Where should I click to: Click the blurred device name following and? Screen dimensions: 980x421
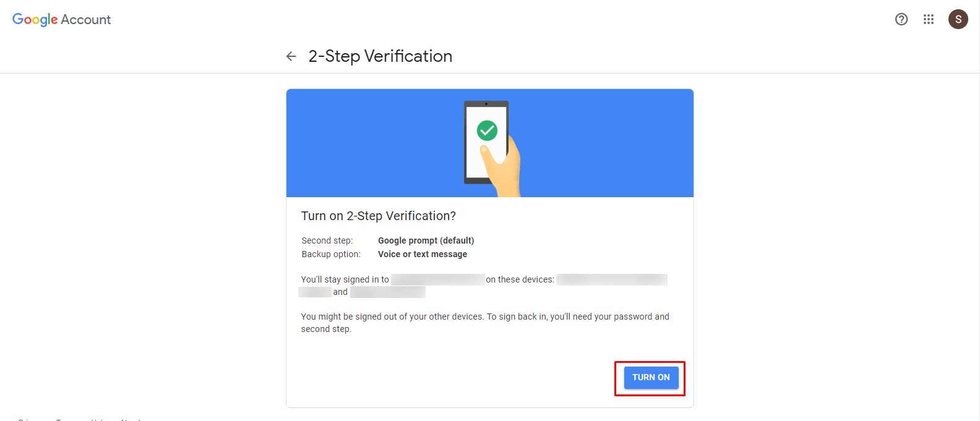(x=388, y=292)
